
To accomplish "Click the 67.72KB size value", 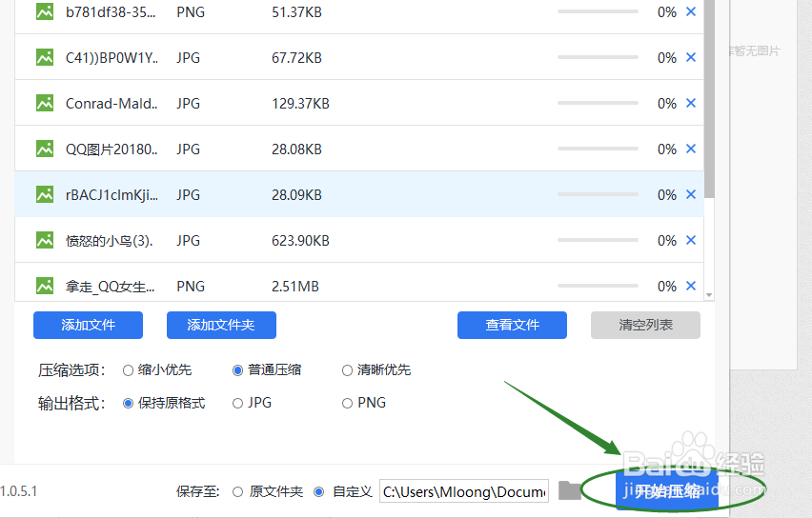I will pos(296,57).
